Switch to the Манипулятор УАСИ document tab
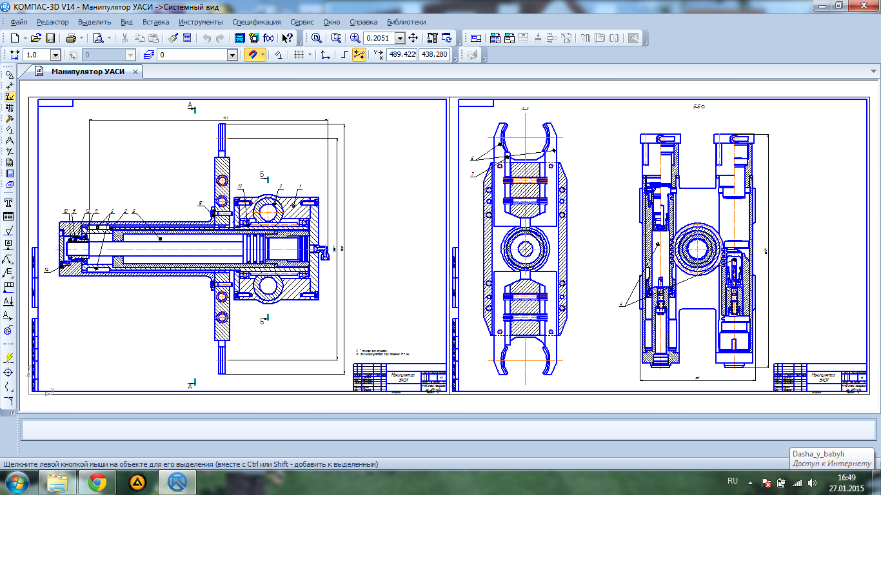The height and width of the screenshot is (588, 881). click(88, 72)
